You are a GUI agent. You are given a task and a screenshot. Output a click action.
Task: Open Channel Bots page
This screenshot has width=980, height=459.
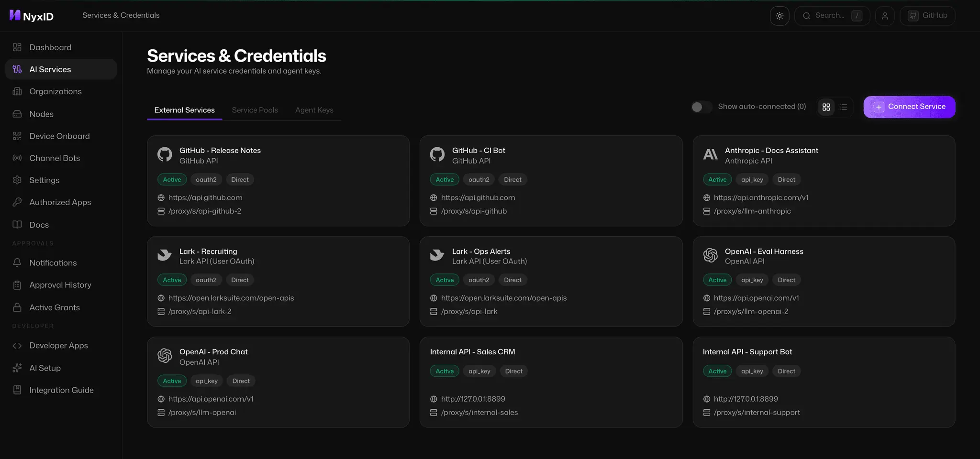pos(61,158)
